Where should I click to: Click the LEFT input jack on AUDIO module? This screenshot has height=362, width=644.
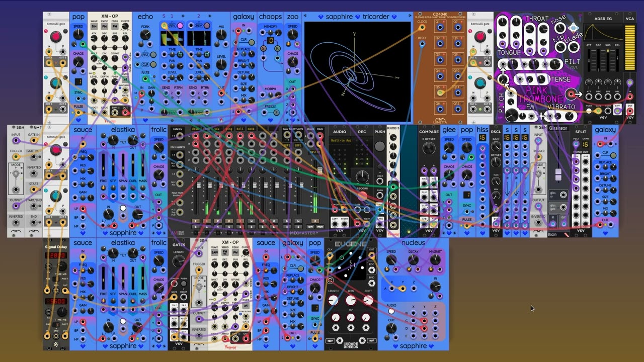point(335,224)
